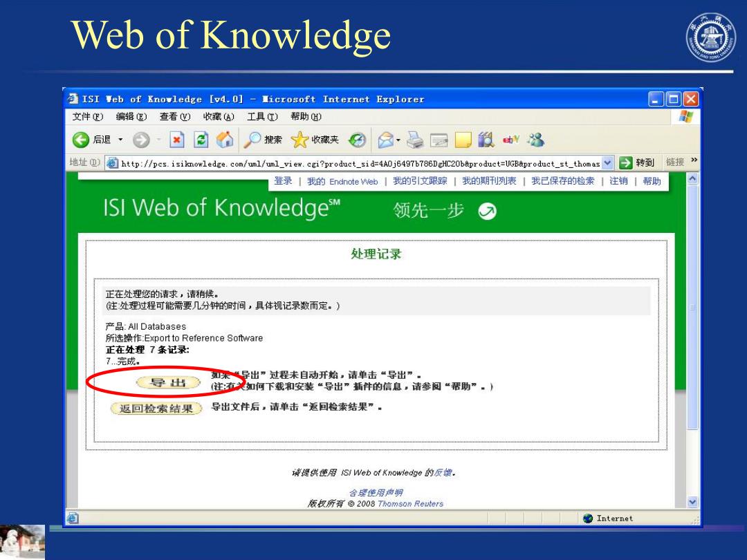Viewport: 747px width, 560px height.
Task: Open the 收藏(A) menu
Action: pyautogui.click(x=219, y=116)
